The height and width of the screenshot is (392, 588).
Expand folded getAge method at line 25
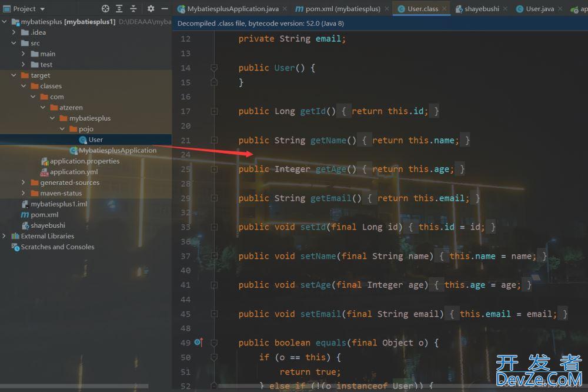tap(214, 170)
